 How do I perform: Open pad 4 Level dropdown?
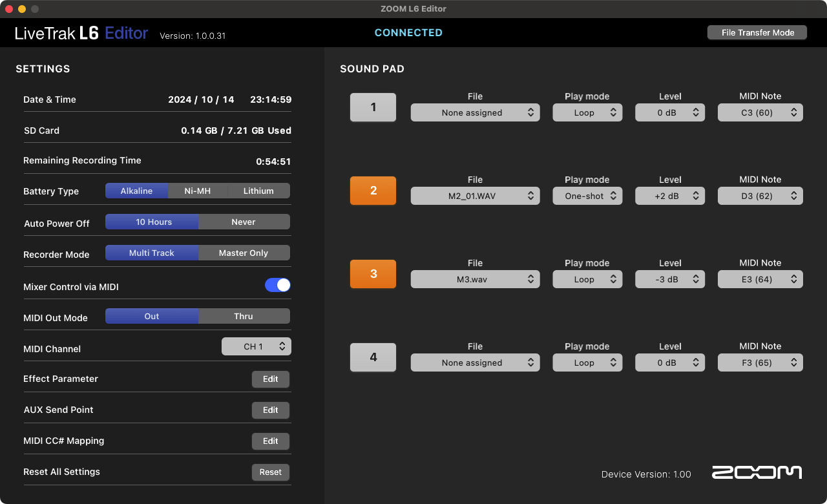tap(670, 362)
